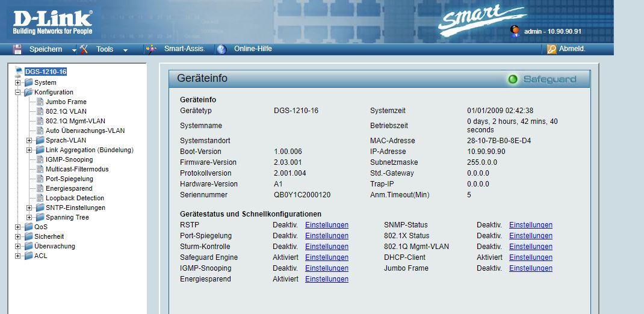The width and height of the screenshot is (644, 314).
Task: Click the ACL folder icon
Action: (x=28, y=256)
